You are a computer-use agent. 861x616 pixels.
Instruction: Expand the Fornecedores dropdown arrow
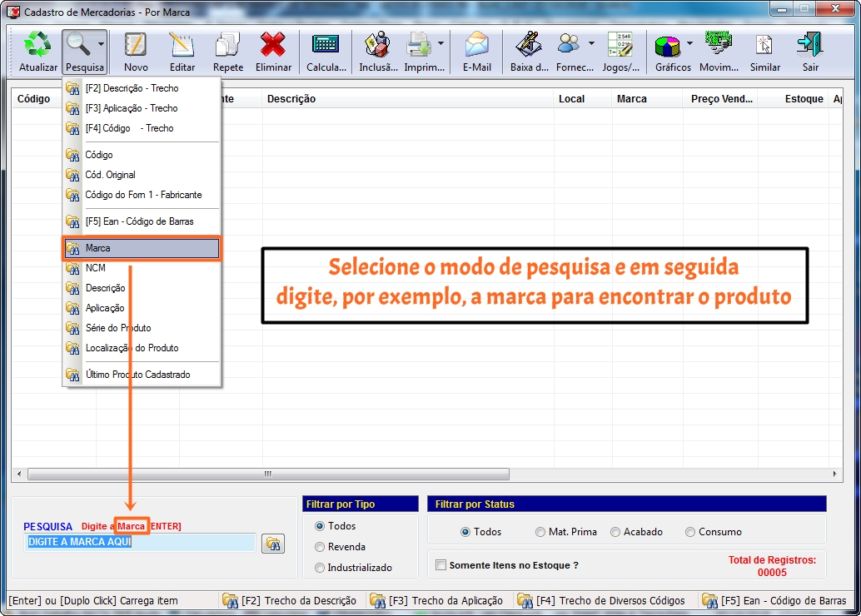pyautogui.click(x=591, y=43)
